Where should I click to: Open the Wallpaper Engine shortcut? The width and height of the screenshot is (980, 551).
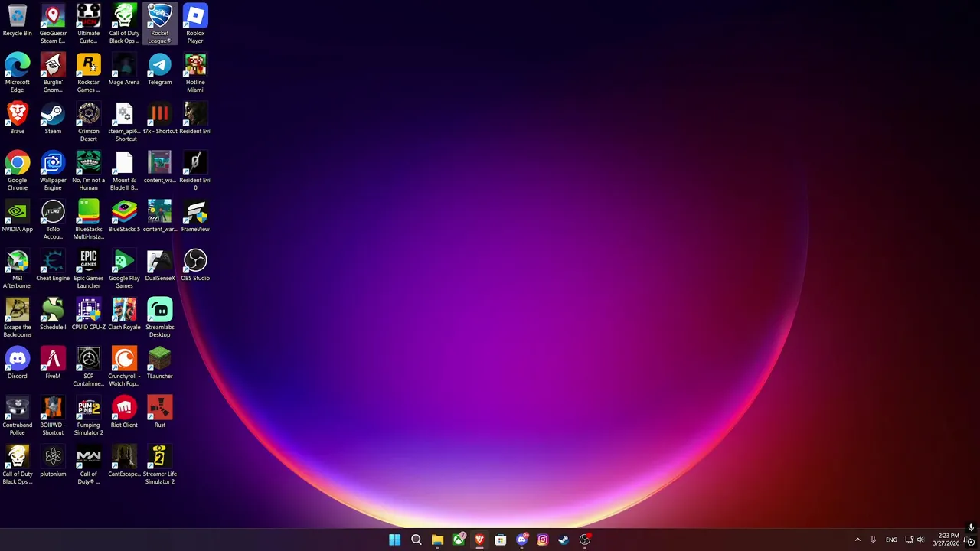click(x=53, y=171)
